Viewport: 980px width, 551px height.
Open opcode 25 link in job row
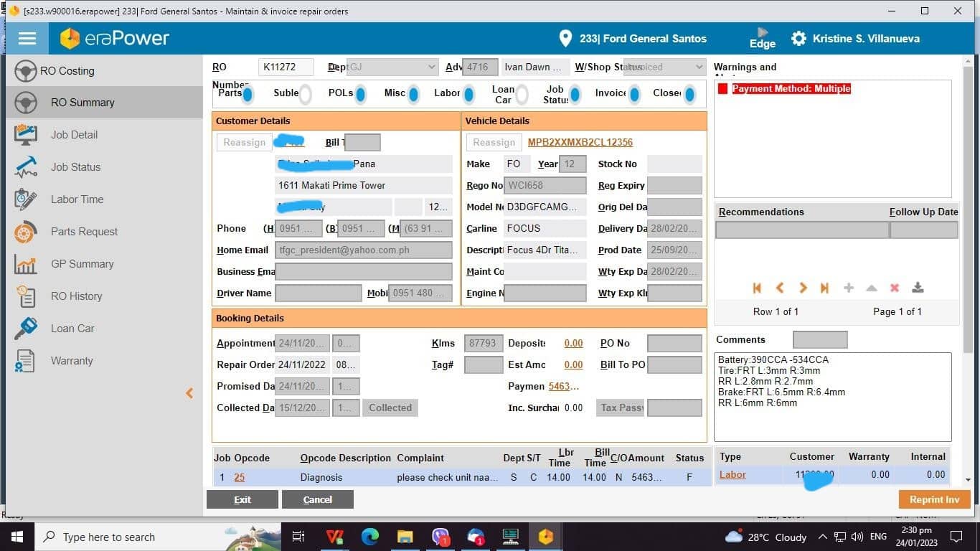click(240, 477)
